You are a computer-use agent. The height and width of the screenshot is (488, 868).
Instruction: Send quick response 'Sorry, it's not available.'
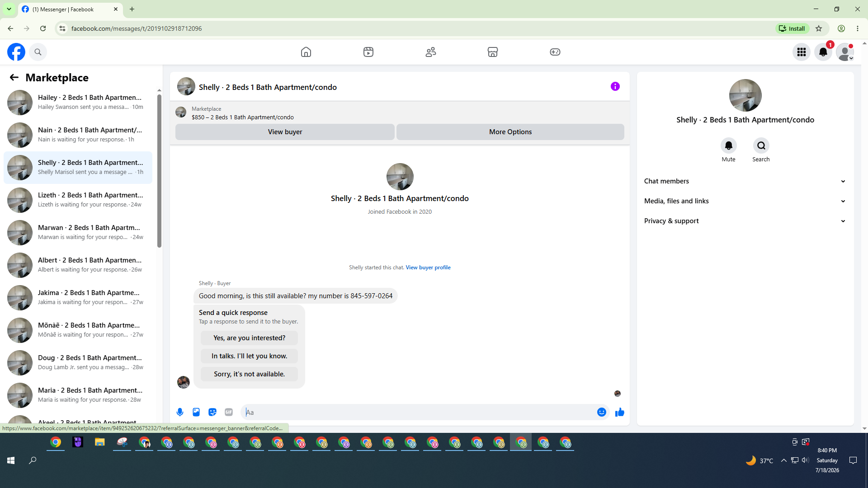(250, 374)
